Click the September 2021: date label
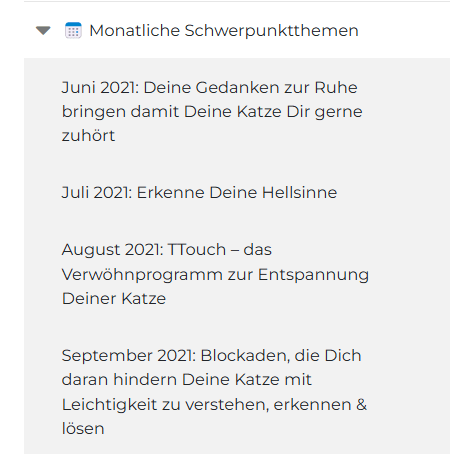Viewport: 450px width, 454px height. click(129, 356)
